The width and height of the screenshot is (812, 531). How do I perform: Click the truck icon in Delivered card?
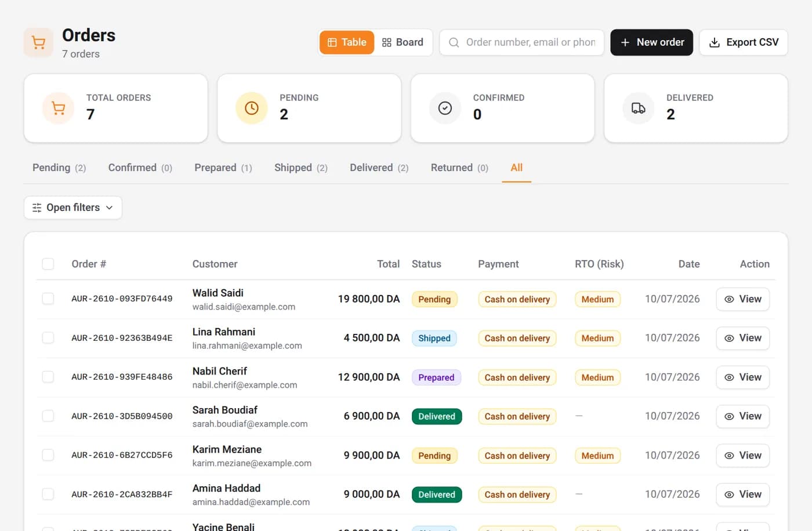tap(639, 108)
